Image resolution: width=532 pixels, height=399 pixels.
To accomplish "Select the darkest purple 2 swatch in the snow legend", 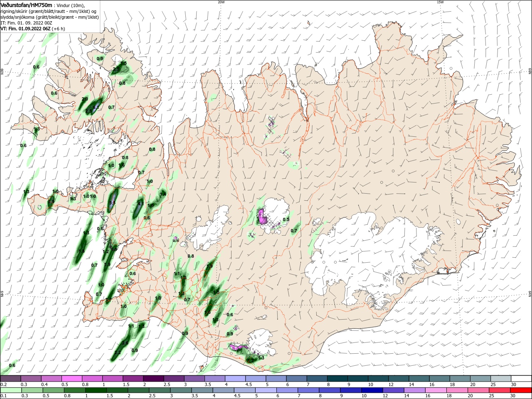I will pos(153,379).
